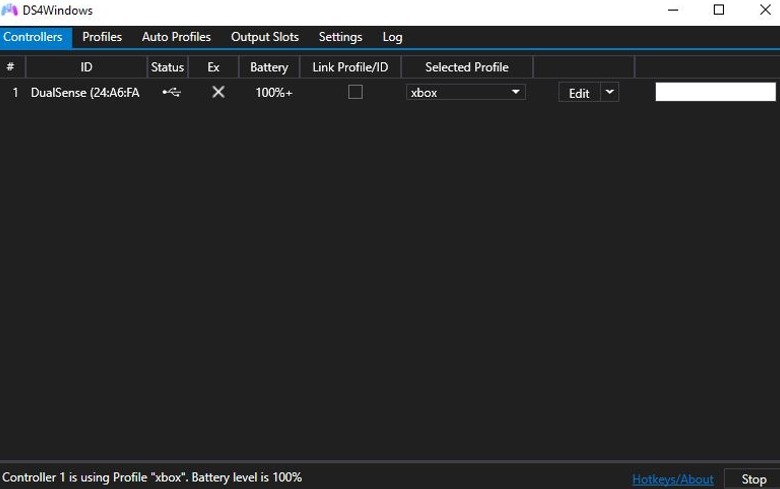Expand the arrow next to Edit button

(x=609, y=93)
